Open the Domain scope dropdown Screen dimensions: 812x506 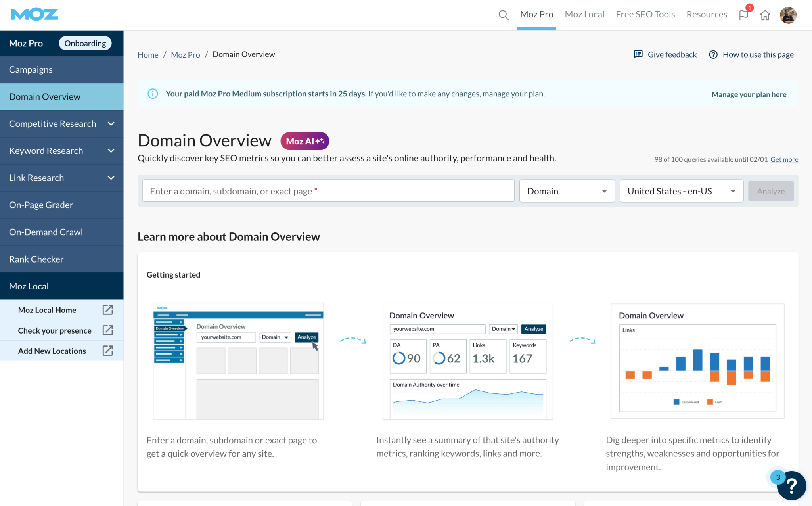point(567,191)
